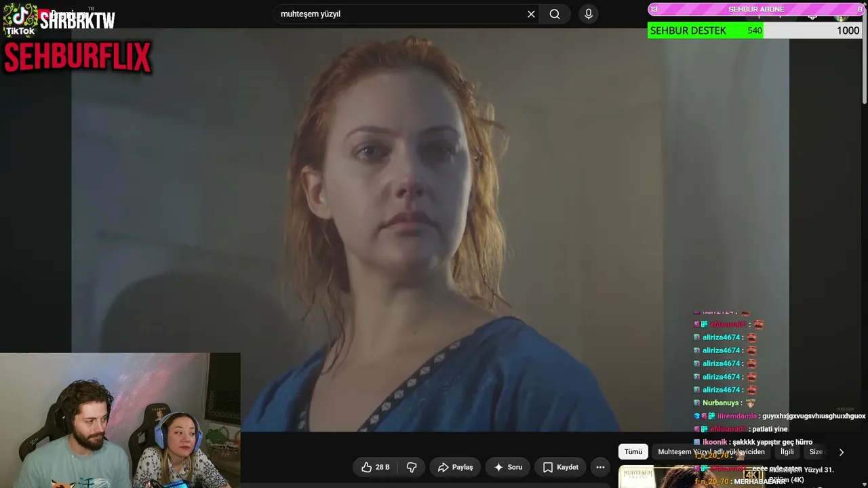Screen dimensions: 868x488
Task: Click the streamers' webcam feed
Action: (120, 420)
